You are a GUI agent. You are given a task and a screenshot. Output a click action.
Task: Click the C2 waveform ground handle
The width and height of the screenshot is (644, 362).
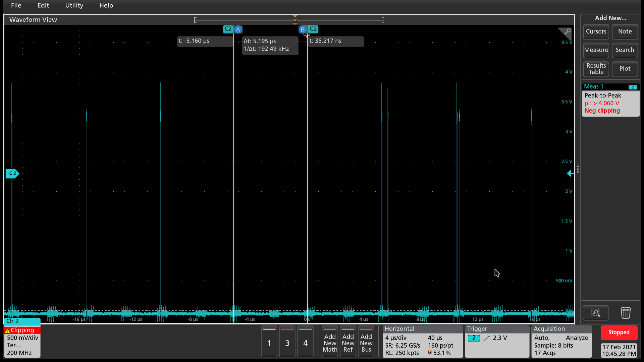tap(12, 173)
